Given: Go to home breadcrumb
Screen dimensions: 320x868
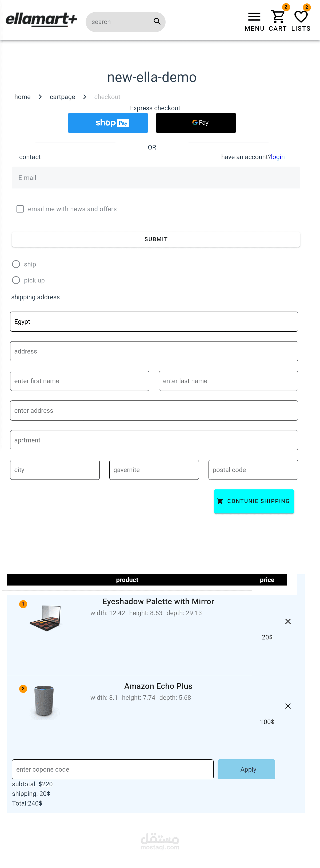Looking at the screenshot, I should coord(23,97).
